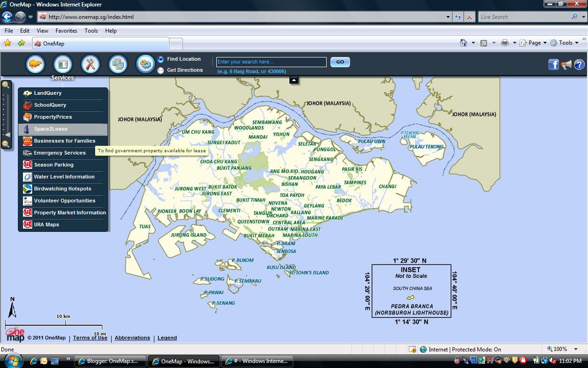Click the overlapping screens icon in toolbar
The image size is (588, 368).
point(118,64)
